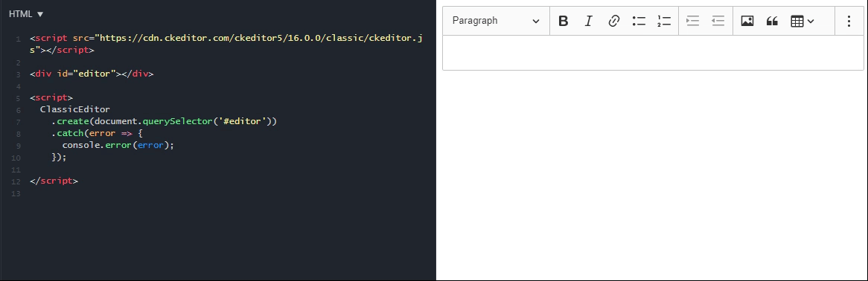This screenshot has width=868, height=281.
Task: Click the insert image icon
Action: [x=747, y=21]
